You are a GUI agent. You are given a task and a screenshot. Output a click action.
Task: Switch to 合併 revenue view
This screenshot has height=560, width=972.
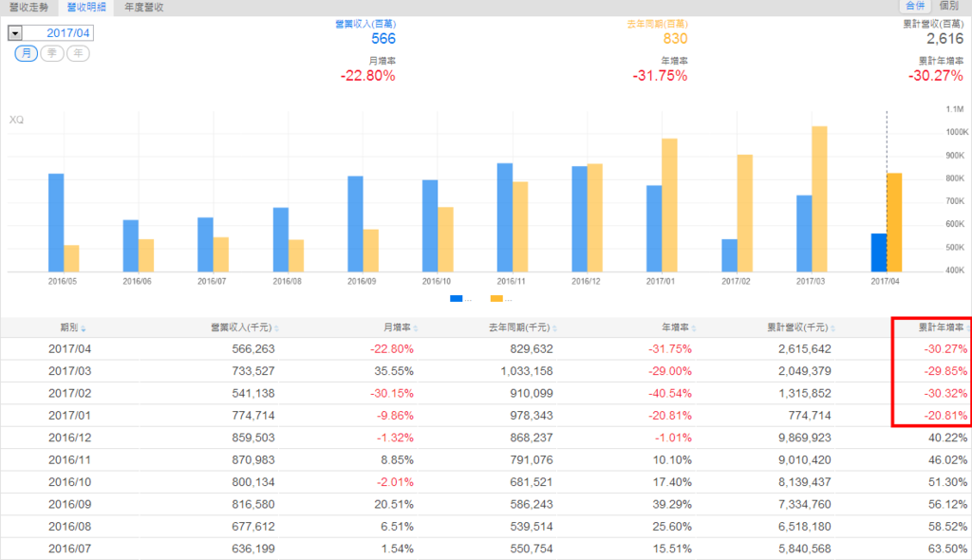(x=915, y=6)
